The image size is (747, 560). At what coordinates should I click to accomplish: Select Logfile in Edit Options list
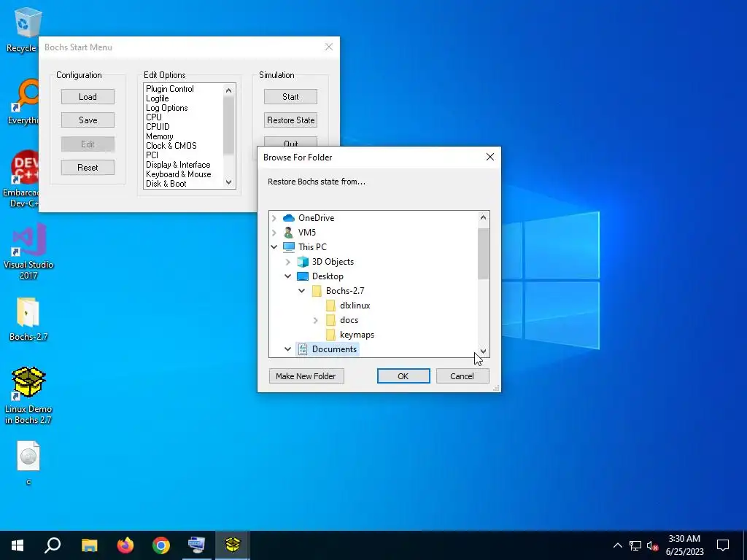pos(158,98)
